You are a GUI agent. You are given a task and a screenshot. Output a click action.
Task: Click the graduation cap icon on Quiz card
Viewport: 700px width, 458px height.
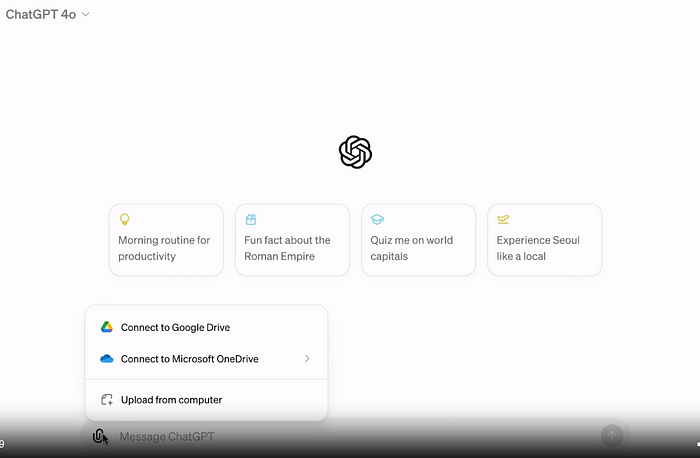(377, 219)
